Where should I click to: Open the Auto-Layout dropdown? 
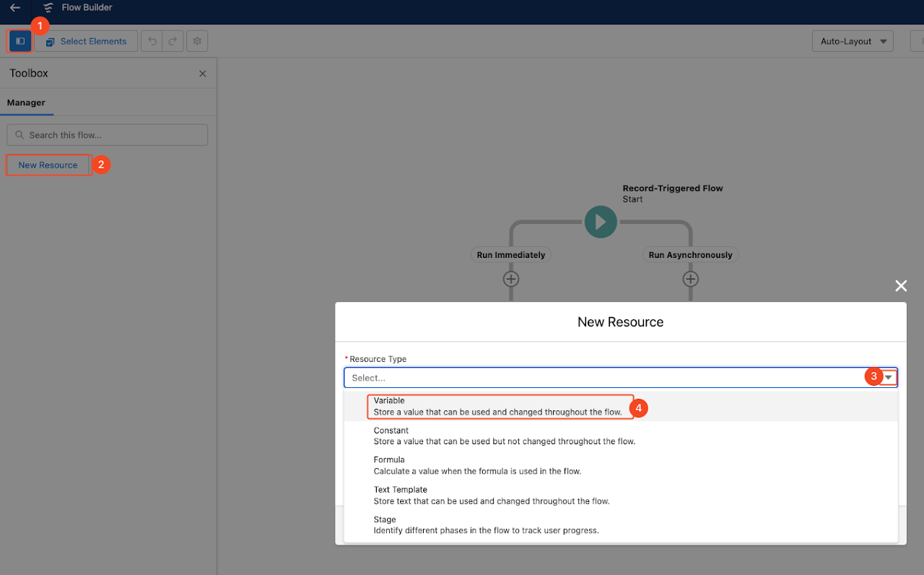pyautogui.click(x=853, y=41)
